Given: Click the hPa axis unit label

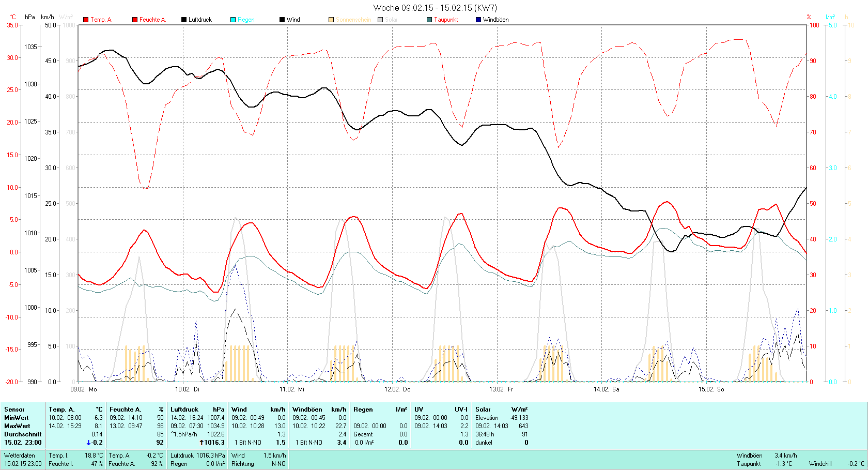Looking at the screenshot, I should click(x=30, y=17).
